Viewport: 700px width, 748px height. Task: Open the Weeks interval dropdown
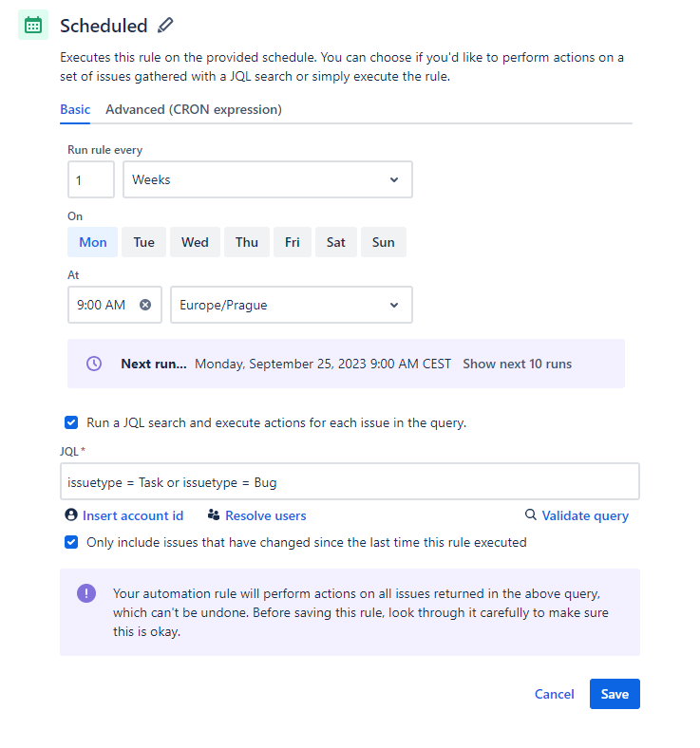(268, 179)
